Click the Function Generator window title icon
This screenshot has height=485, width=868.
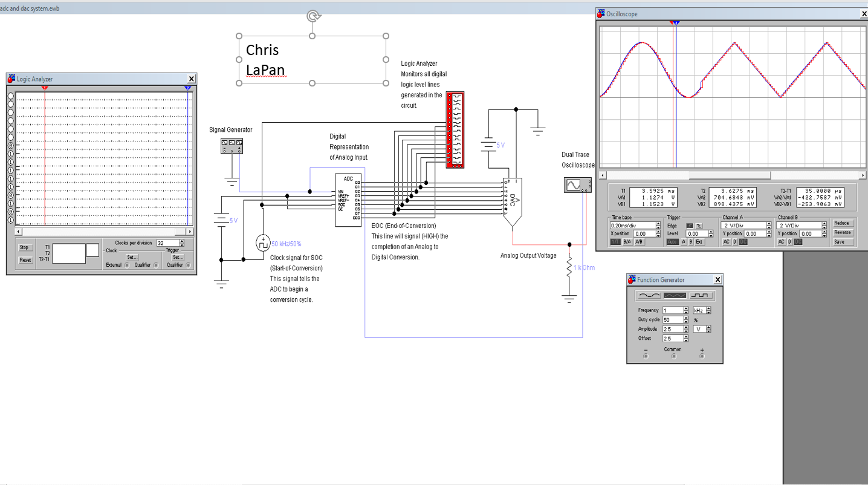coord(632,279)
